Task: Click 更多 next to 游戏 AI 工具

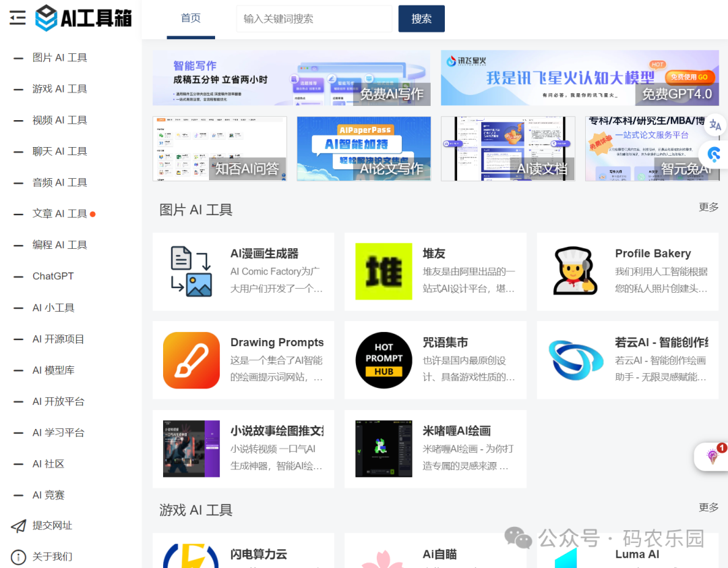Action: (708, 507)
